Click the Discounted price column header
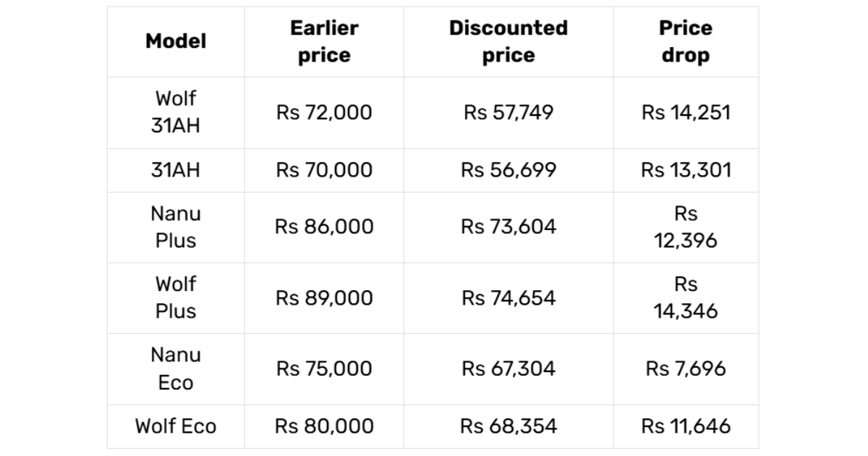 click(509, 41)
